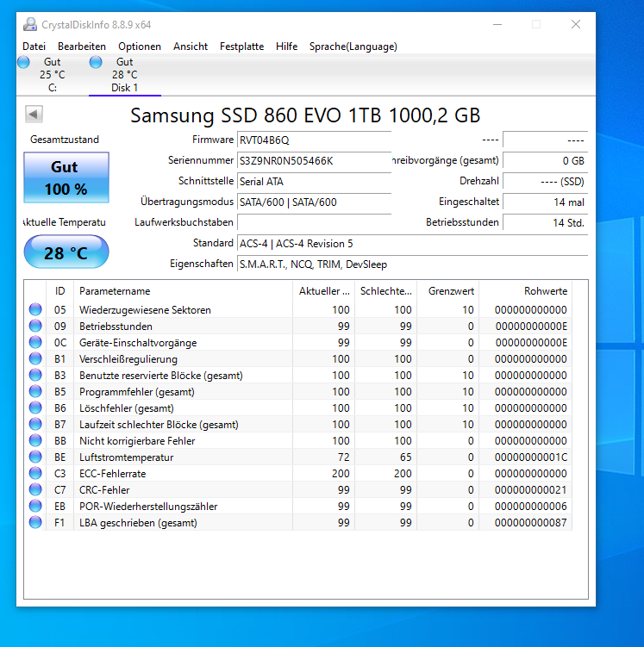Screen dimensions: 644x647
Task: Click the Grenzwert column header
Action: point(448,291)
